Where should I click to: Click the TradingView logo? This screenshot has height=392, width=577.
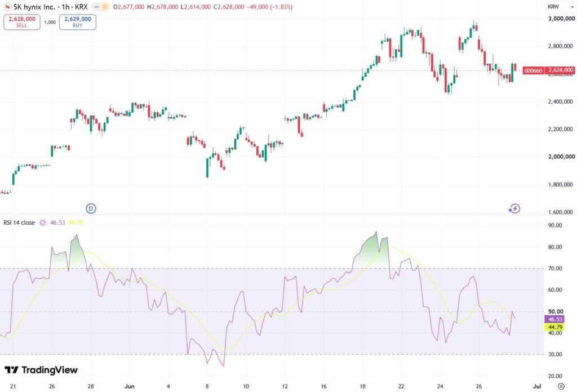pyautogui.click(x=41, y=369)
